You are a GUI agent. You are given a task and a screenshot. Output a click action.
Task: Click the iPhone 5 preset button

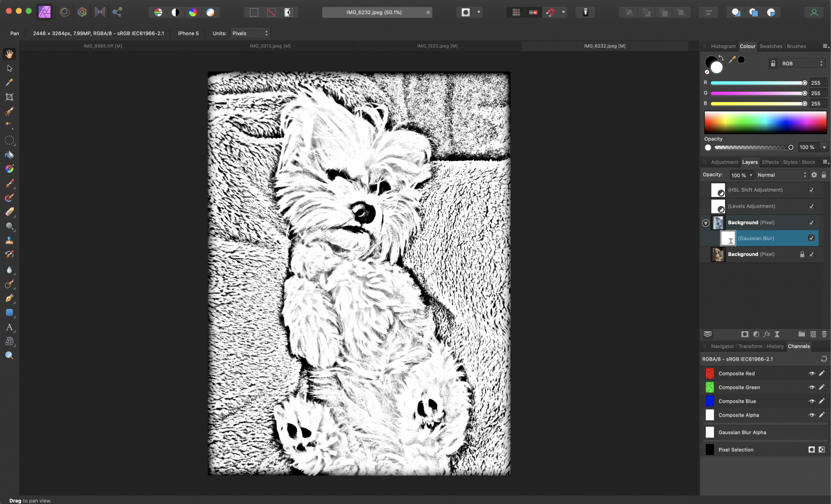(188, 33)
